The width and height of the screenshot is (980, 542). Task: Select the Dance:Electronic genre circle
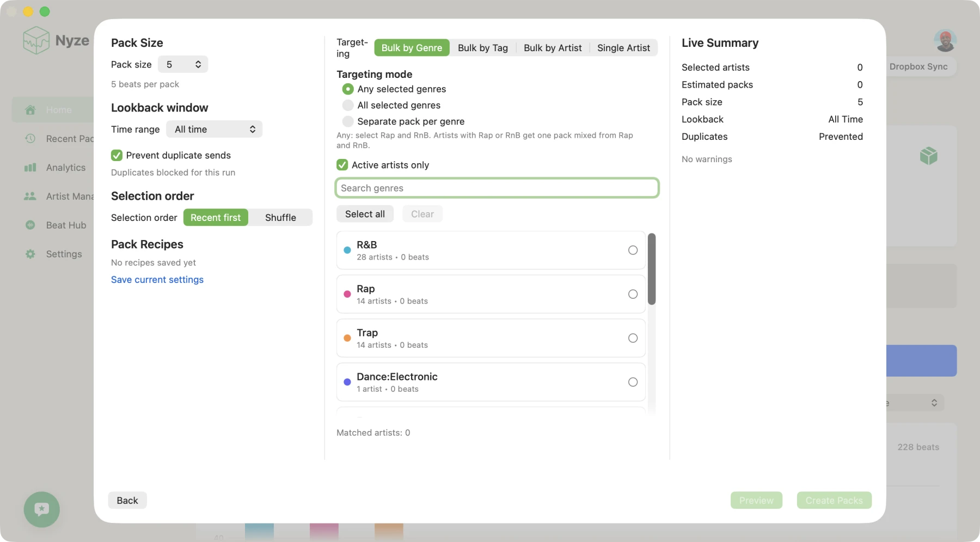point(633,383)
